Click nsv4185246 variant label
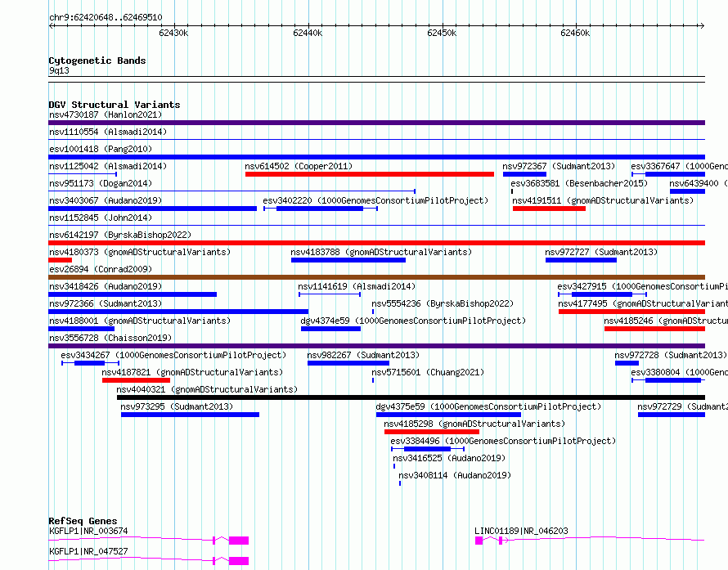 (x=666, y=321)
